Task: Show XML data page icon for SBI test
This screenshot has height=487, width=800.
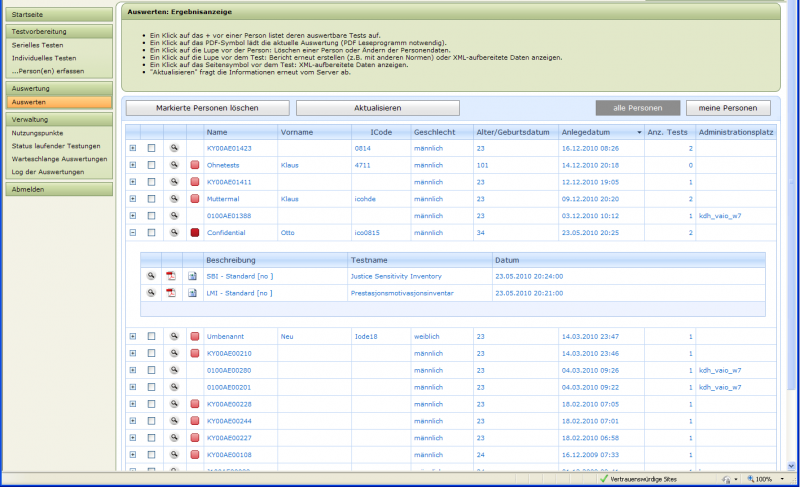Action: pyautogui.click(x=192, y=275)
